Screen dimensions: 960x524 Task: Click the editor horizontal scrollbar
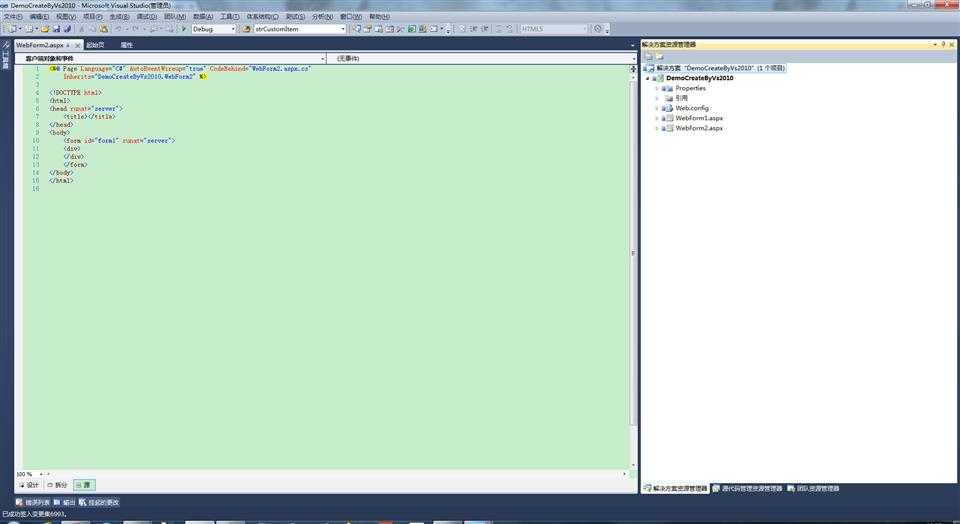coord(336,474)
